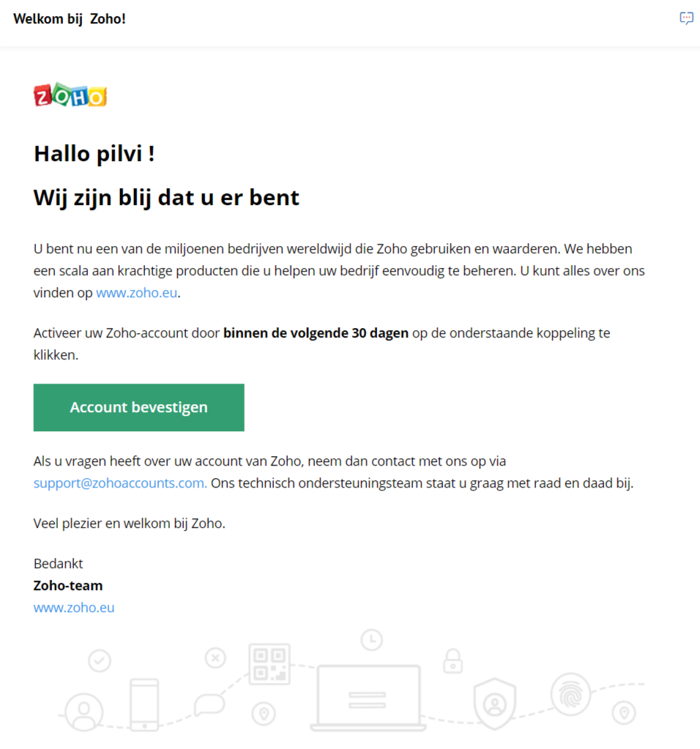Click the colorful Zoho logo
Viewport: 700px width, 749px height.
click(70, 94)
